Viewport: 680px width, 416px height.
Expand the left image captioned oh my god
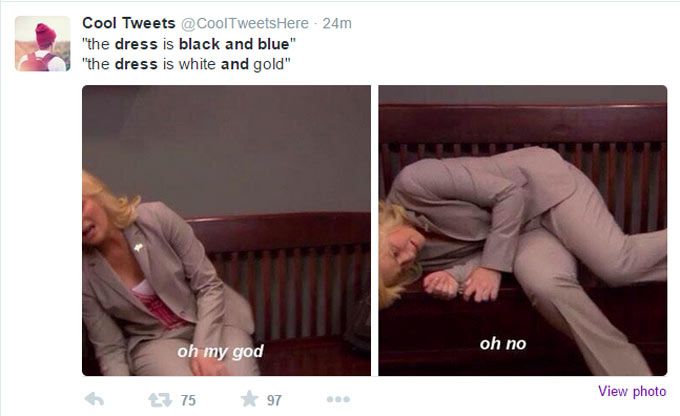pos(226,230)
